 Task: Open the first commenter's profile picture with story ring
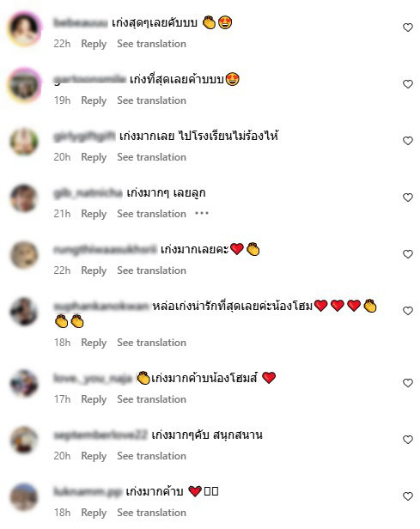[x=24, y=29]
